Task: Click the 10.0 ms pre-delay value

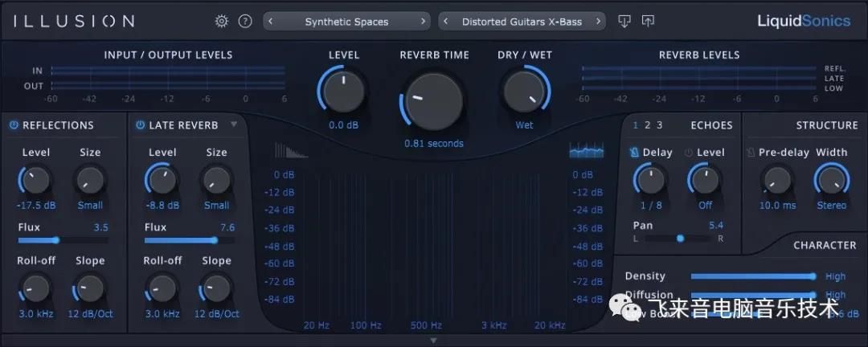Action: tap(777, 206)
